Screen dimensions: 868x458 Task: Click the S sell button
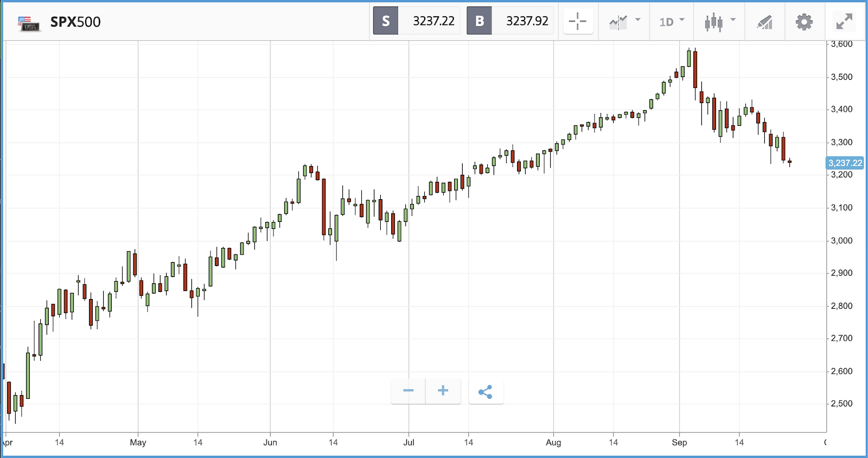pyautogui.click(x=386, y=21)
